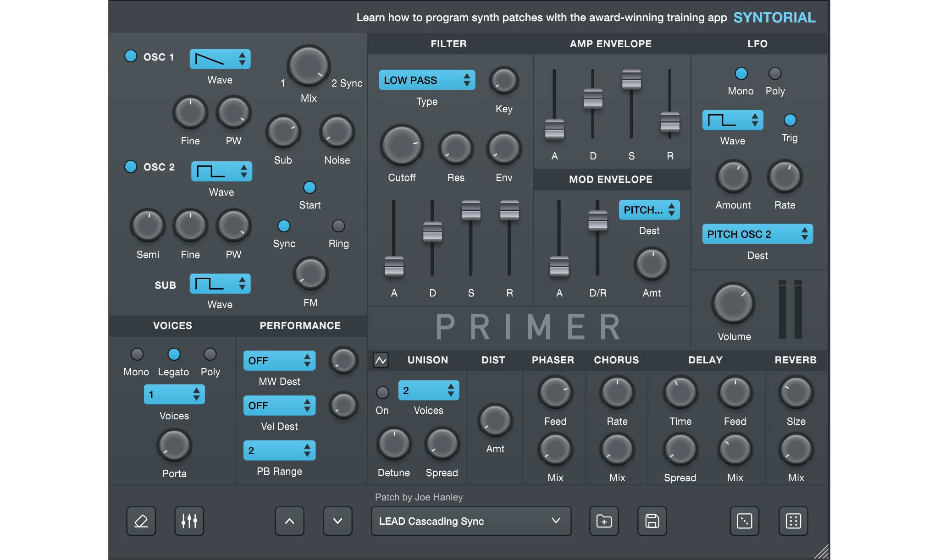Enable the Ring modulation toggle

pyautogui.click(x=338, y=226)
